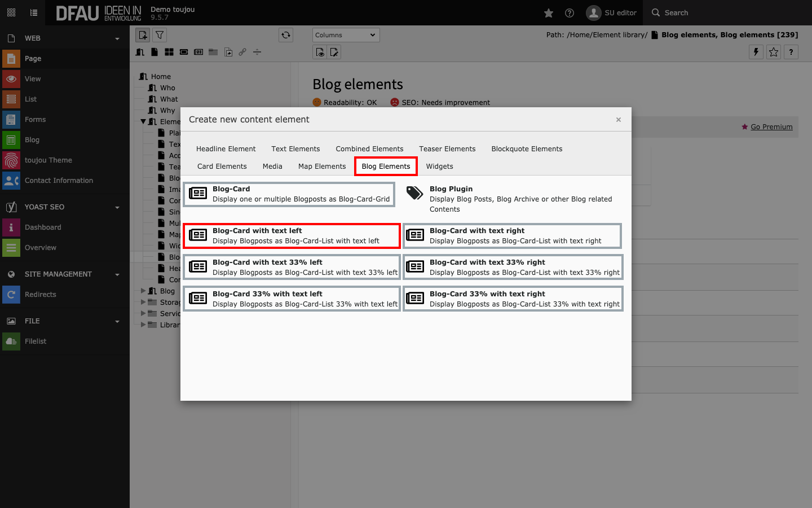Click the toujou Theme fingerprint icon
The height and width of the screenshot is (508, 812).
pos(11,160)
